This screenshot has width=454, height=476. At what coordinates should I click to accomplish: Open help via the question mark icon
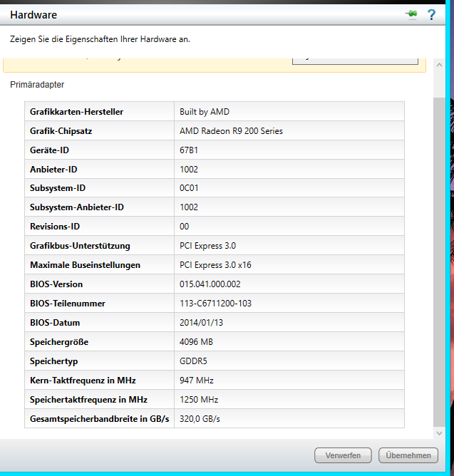431,14
